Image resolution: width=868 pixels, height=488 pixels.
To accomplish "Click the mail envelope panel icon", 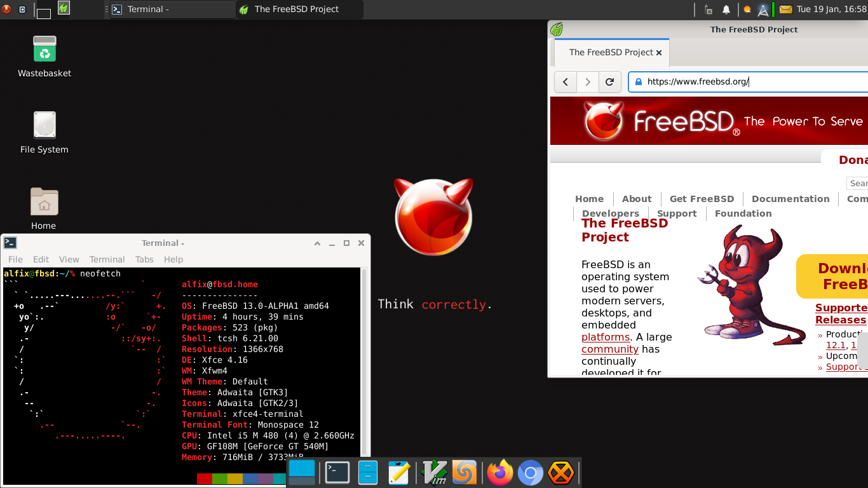I will (785, 10).
